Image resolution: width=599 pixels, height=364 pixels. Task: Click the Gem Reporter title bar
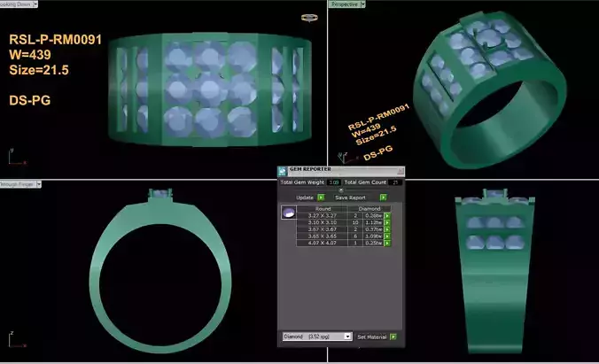coord(341,171)
